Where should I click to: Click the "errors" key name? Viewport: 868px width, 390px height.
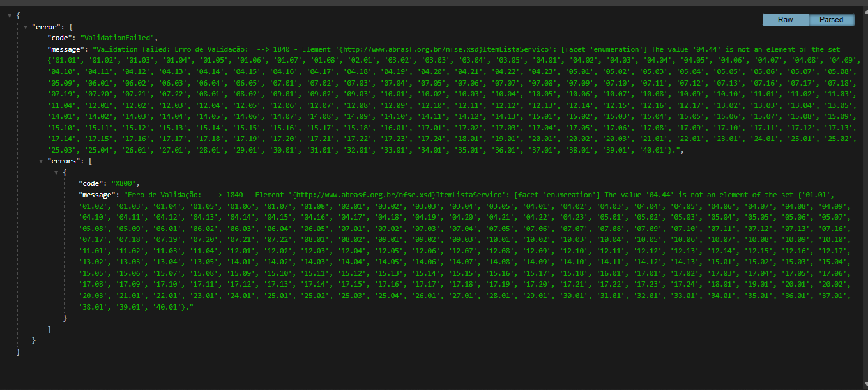click(63, 161)
